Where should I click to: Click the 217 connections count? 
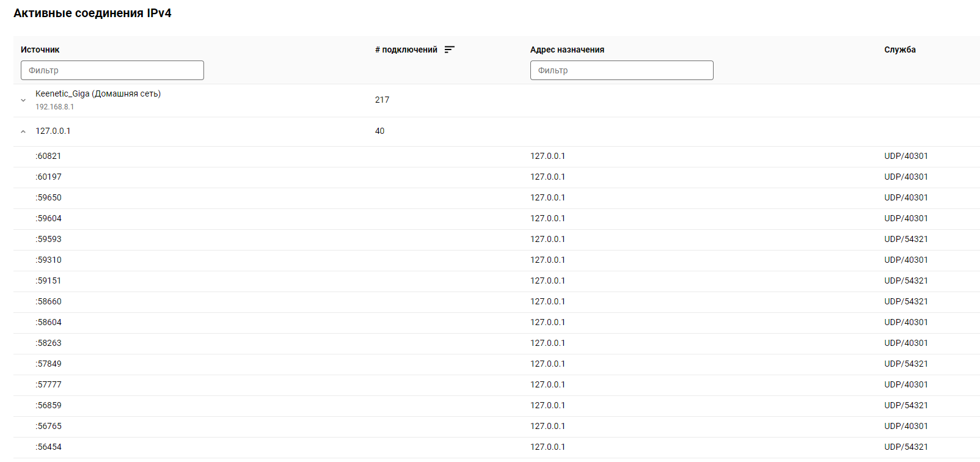click(x=382, y=100)
